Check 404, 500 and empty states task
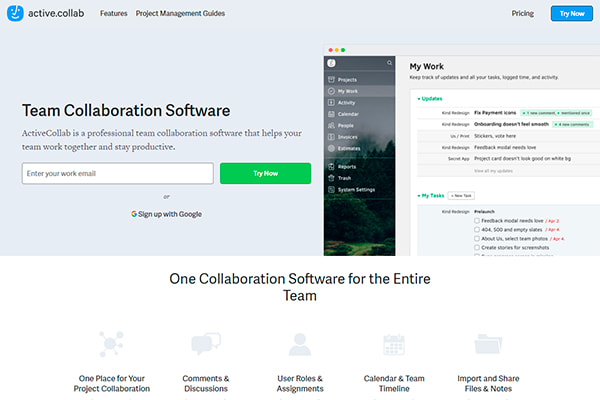The height and width of the screenshot is (400, 600). click(477, 230)
